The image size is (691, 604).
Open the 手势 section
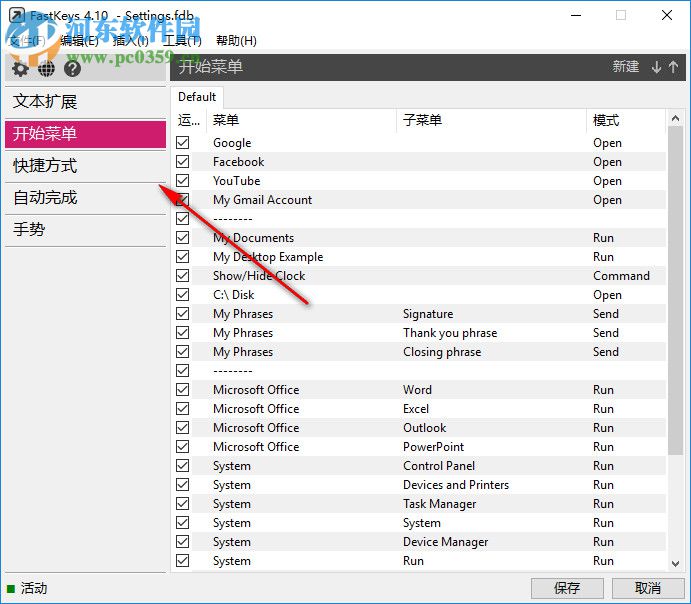pos(85,230)
